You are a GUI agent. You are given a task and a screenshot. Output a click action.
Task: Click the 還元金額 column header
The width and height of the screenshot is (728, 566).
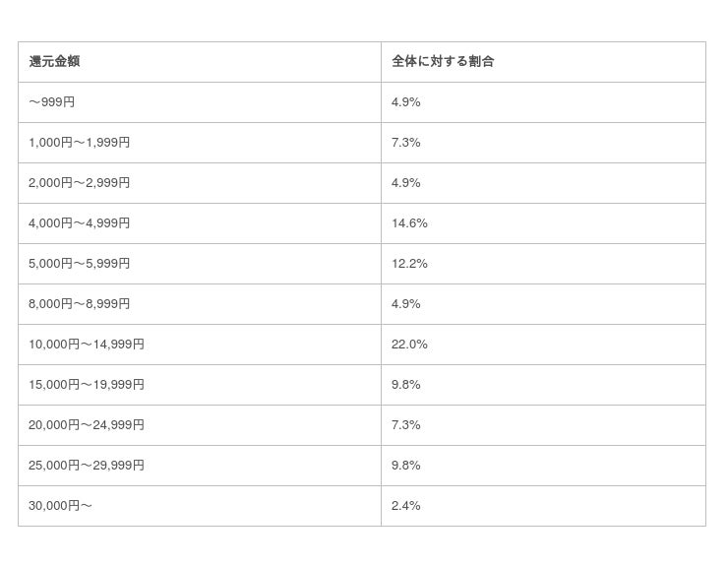[x=55, y=62]
